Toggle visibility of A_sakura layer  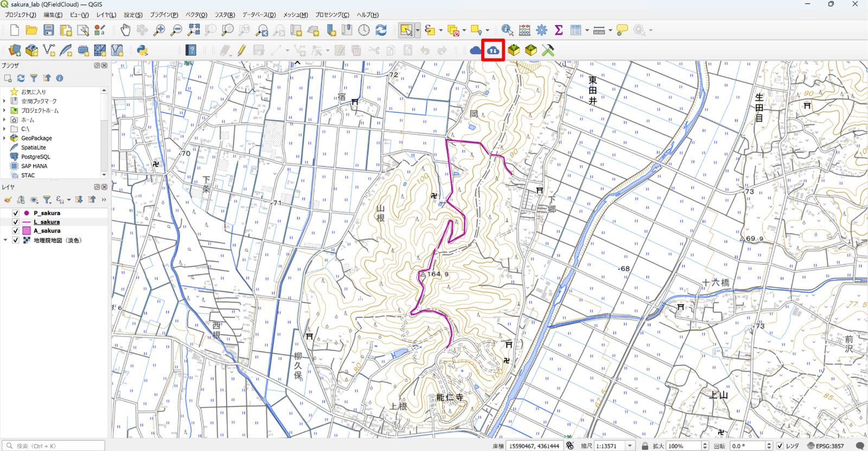pyautogui.click(x=16, y=231)
